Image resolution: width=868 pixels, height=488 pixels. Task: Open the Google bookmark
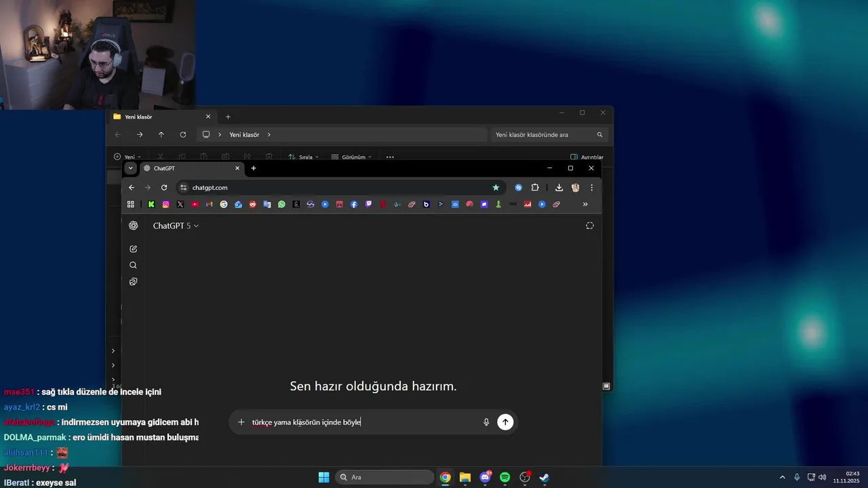click(x=224, y=204)
